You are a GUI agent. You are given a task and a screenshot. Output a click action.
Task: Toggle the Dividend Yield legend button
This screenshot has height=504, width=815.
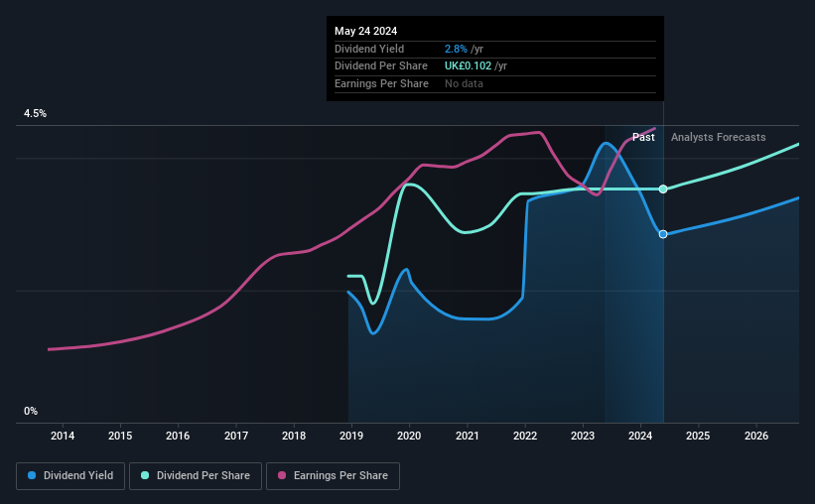70,476
